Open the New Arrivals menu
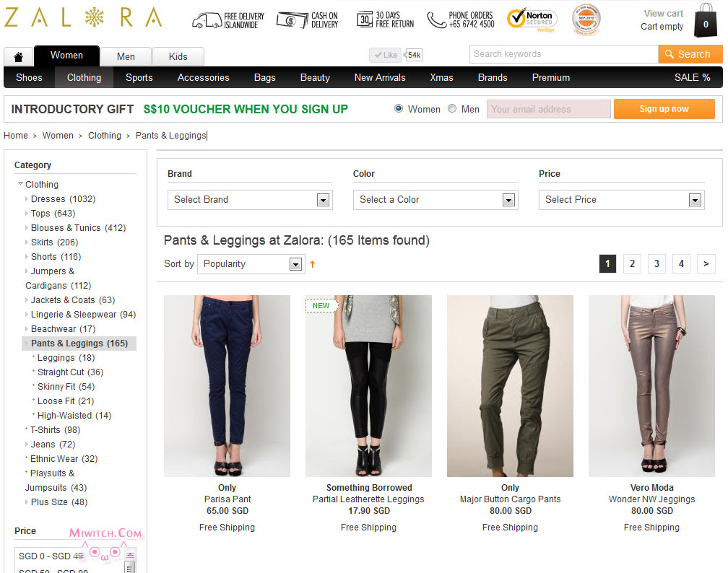 tap(380, 77)
